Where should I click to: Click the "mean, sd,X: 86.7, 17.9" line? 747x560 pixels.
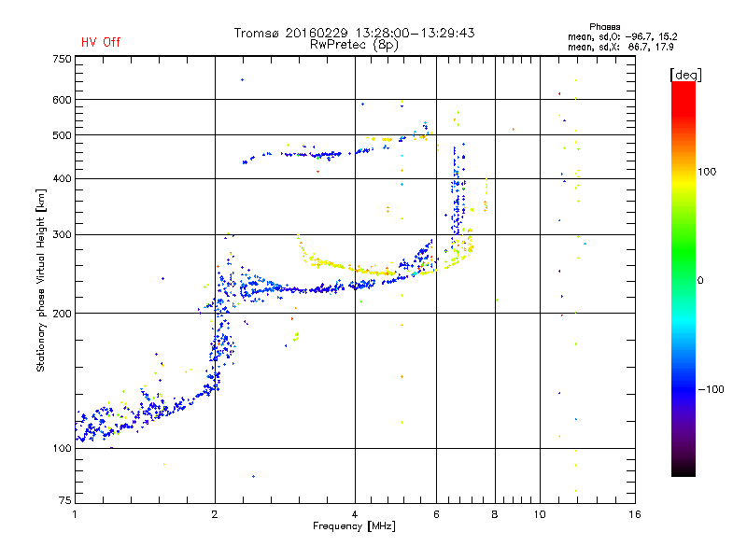click(620, 47)
